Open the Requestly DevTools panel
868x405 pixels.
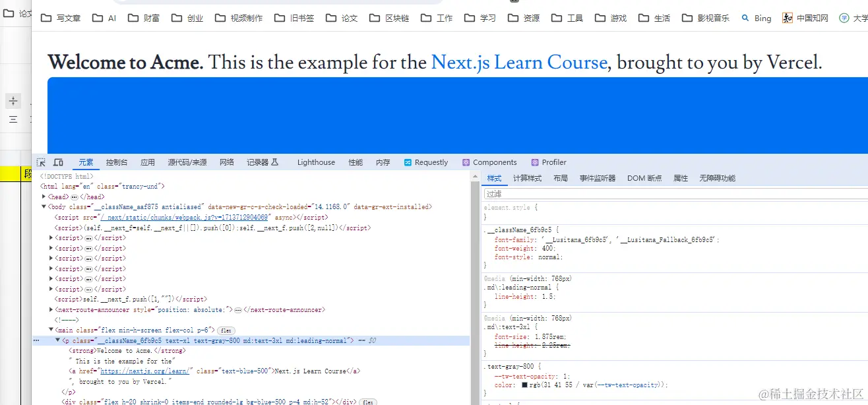[426, 162]
